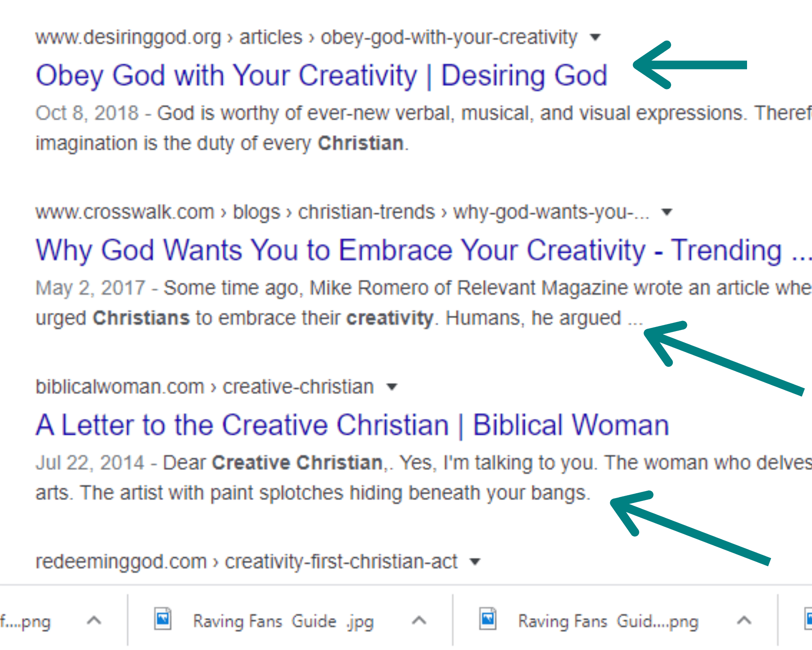Expand dropdown arrow beside crosswalk.com URL
812x650 pixels.
point(667,212)
